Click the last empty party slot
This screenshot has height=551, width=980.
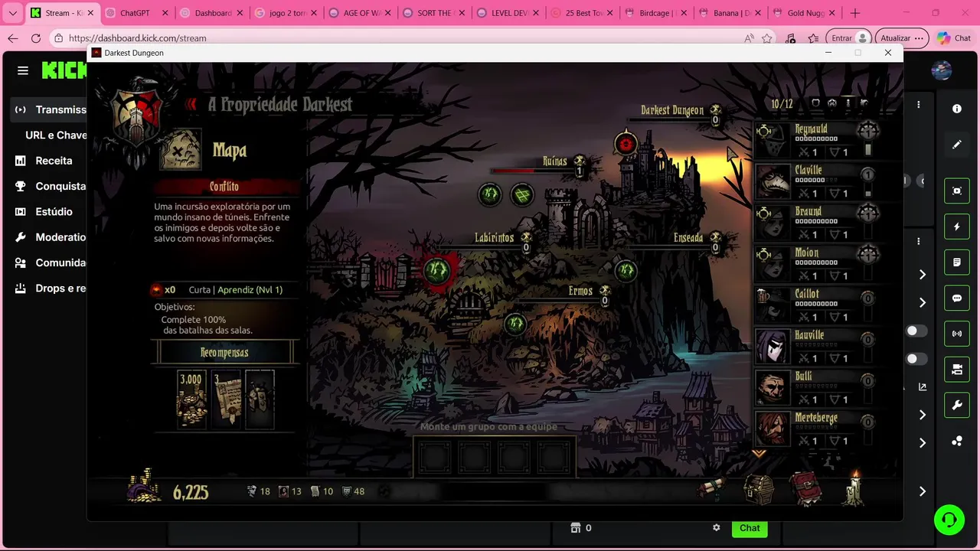click(x=554, y=458)
